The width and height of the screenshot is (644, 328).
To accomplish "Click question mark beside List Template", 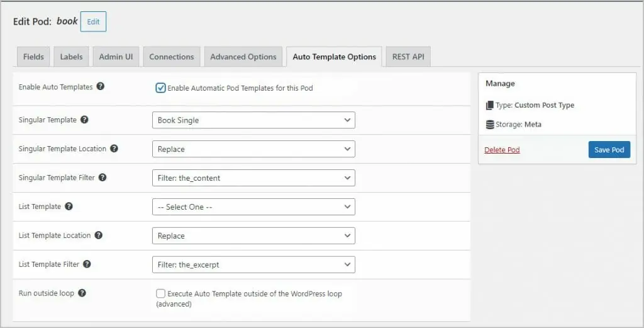I will (69, 206).
